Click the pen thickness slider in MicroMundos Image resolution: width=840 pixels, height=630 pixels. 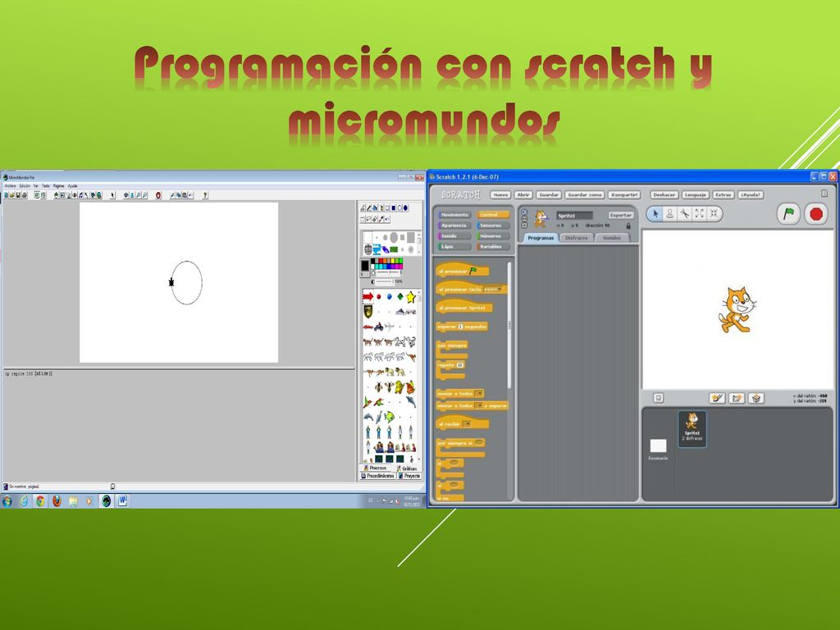coord(388,272)
